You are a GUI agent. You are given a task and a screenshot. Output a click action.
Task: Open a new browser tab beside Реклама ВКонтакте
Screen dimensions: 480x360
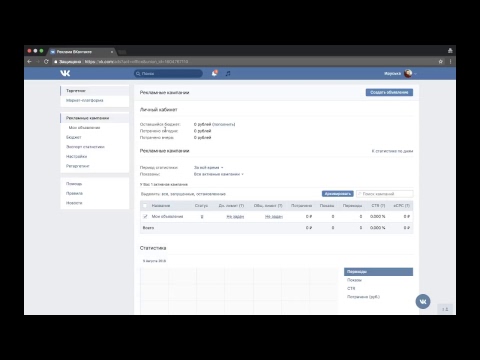[x=122, y=52]
